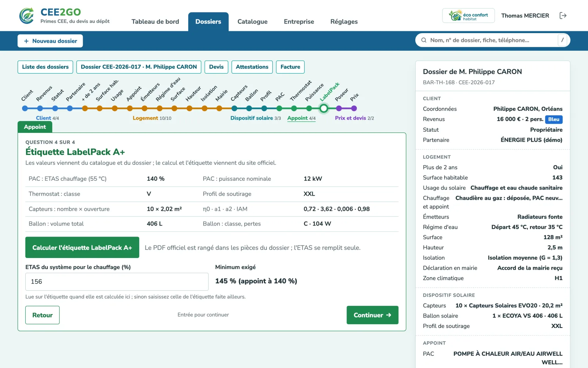Open Dossier CEE-2026-017 breadcrumb
The width and height of the screenshot is (588, 368).
(139, 67)
